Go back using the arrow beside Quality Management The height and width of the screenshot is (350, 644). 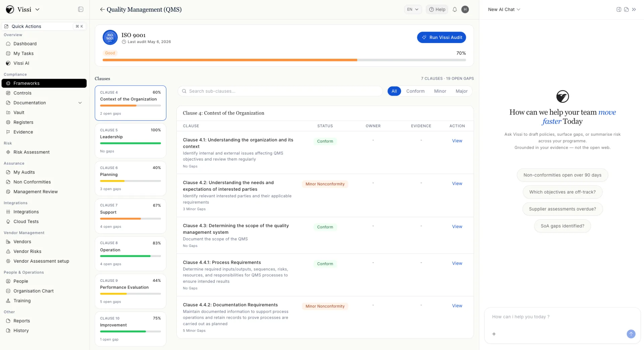102,9
